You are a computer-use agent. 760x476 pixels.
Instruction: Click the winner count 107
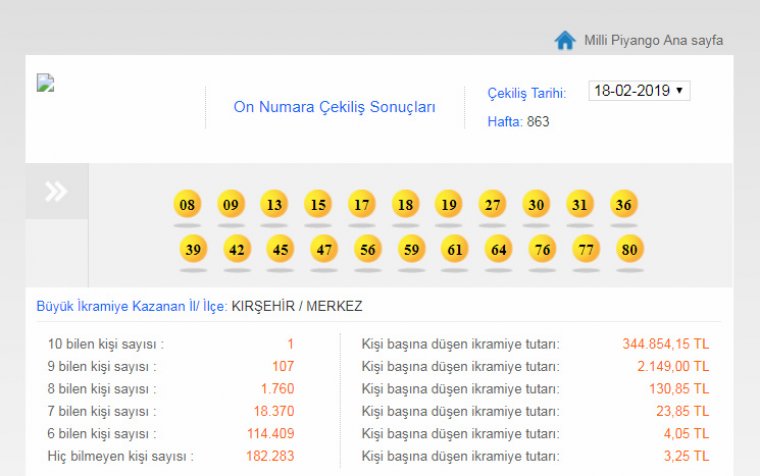click(283, 366)
